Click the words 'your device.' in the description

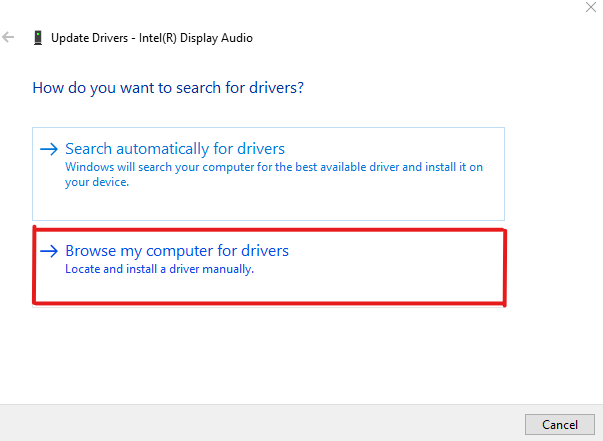coord(98,182)
